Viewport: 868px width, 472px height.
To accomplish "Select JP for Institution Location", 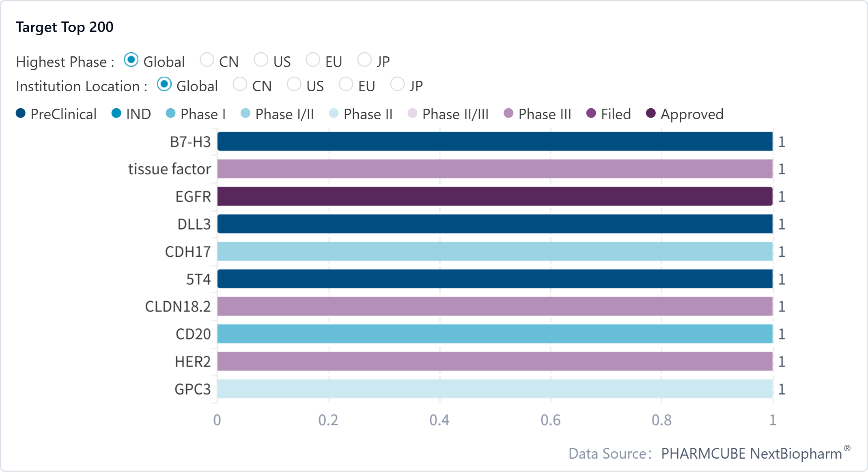I will (397, 84).
